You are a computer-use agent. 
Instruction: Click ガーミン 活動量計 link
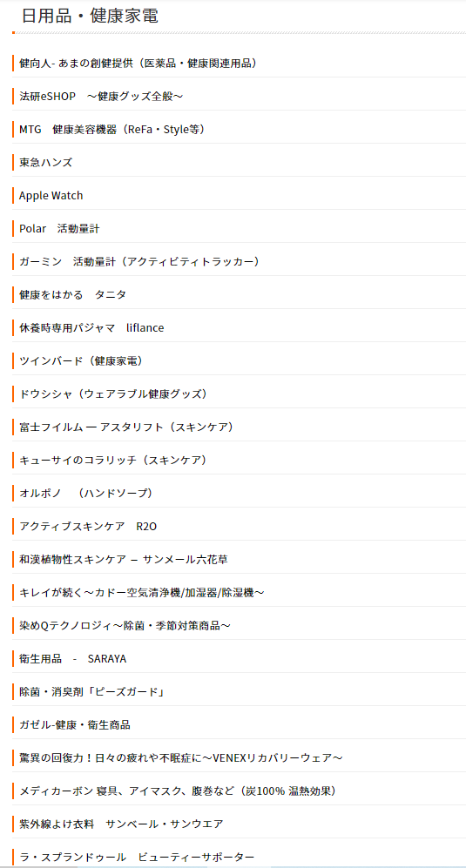[x=139, y=261]
